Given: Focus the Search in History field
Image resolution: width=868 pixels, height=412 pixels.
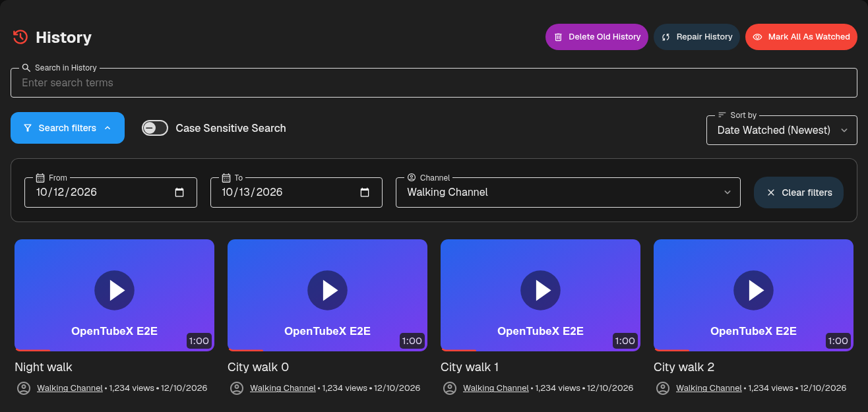Looking at the screenshot, I should click(434, 82).
